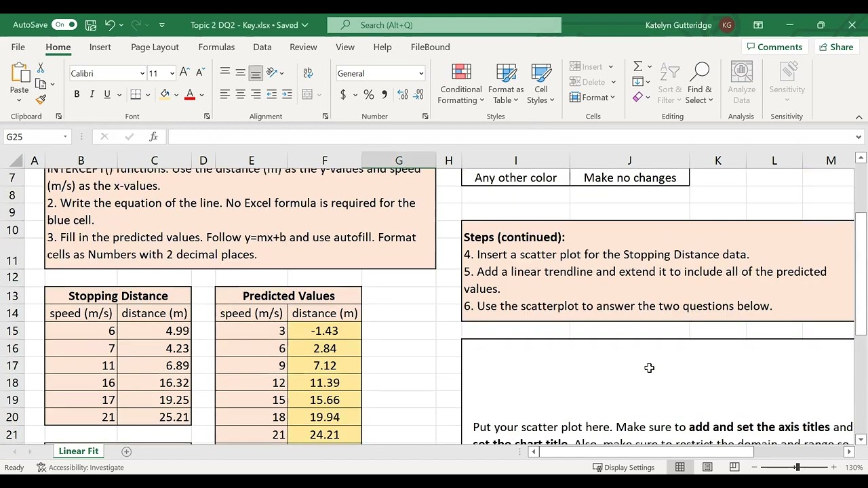Apply cell borders with the Borders icon
The height and width of the screenshot is (488, 868).
pyautogui.click(x=136, y=95)
